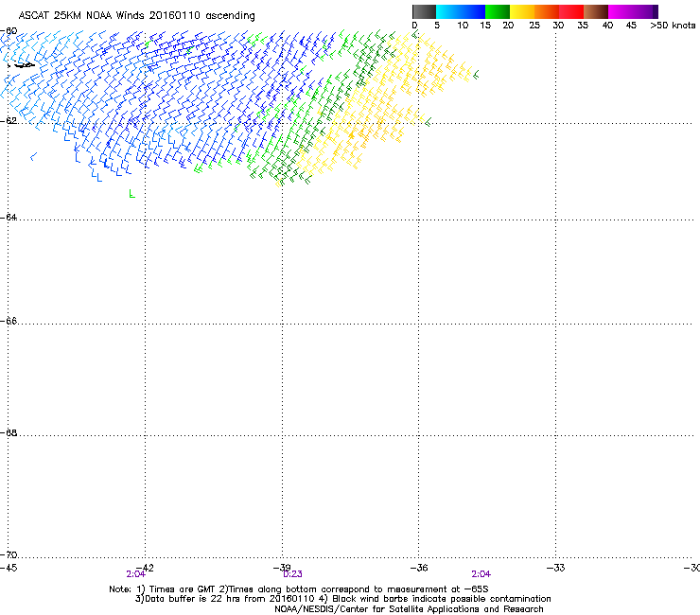Screen dimensions: 700x615
Task: Click the -39 longitude axis label
Action: tap(282, 568)
